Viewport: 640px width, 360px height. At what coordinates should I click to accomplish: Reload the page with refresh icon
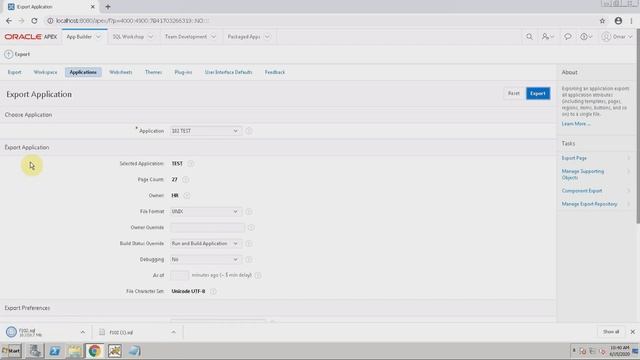click(x=34, y=21)
